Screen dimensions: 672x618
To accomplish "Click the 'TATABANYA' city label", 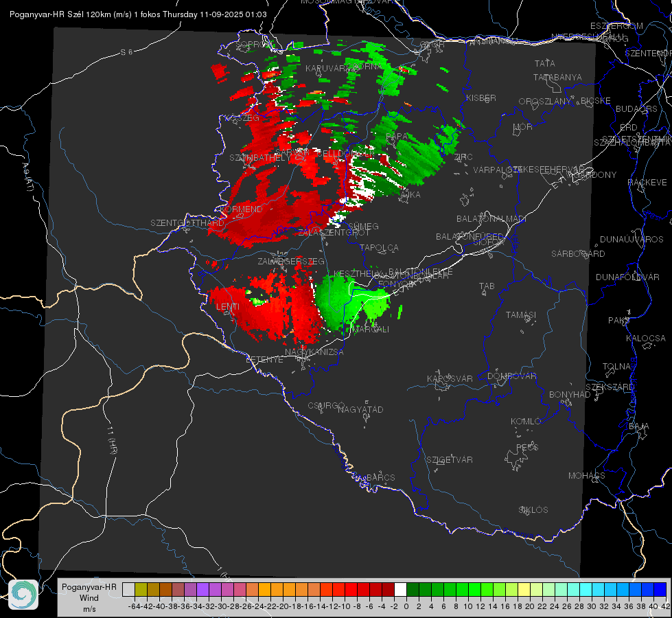I will pyautogui.click(x=557, y=77).
